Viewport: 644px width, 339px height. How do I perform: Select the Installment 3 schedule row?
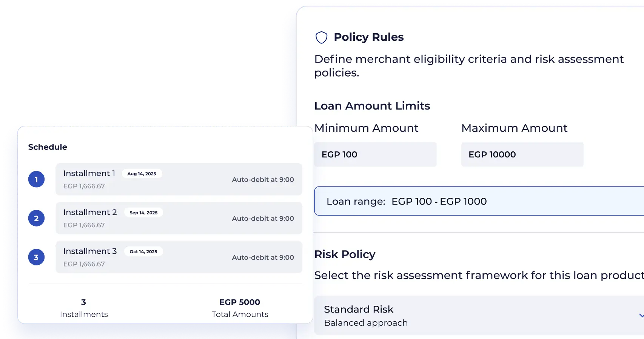pos(179,257)
